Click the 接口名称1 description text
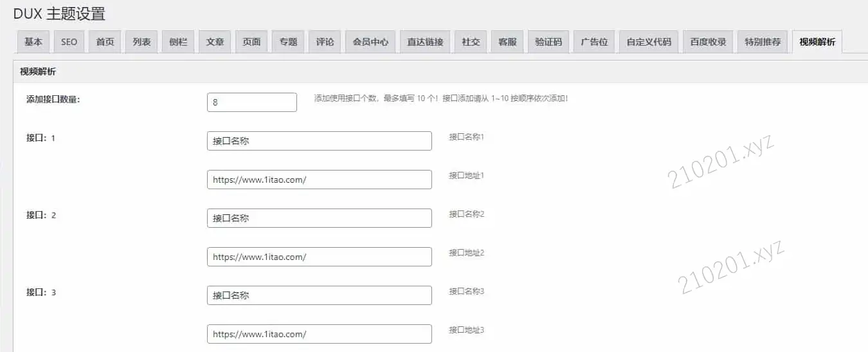The width and height of the screenshot is (868, 352). pos(466,137)
